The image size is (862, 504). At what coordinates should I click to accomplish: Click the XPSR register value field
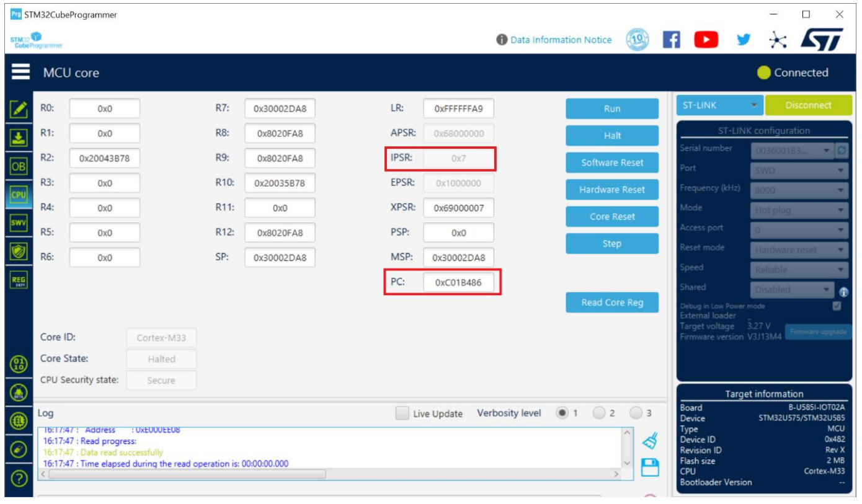[x=458, y=208]
